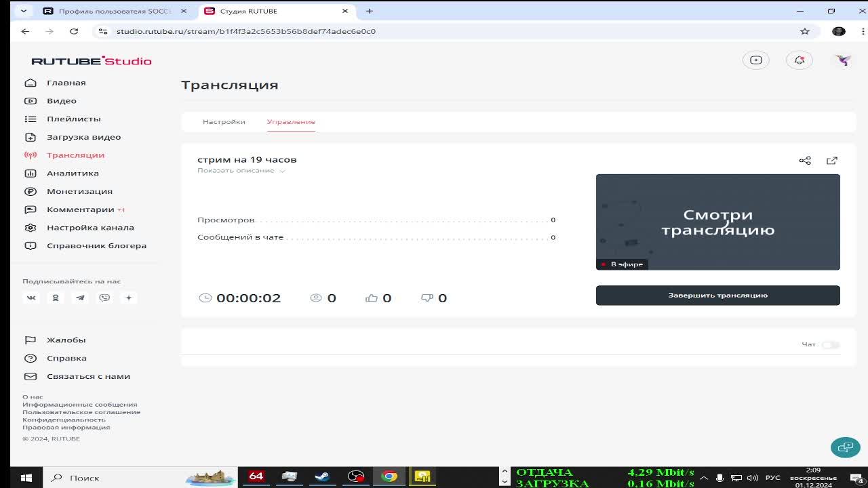Open the user avatar menu
This screenshot has height=488, width=868.
[x=843, y=60]
